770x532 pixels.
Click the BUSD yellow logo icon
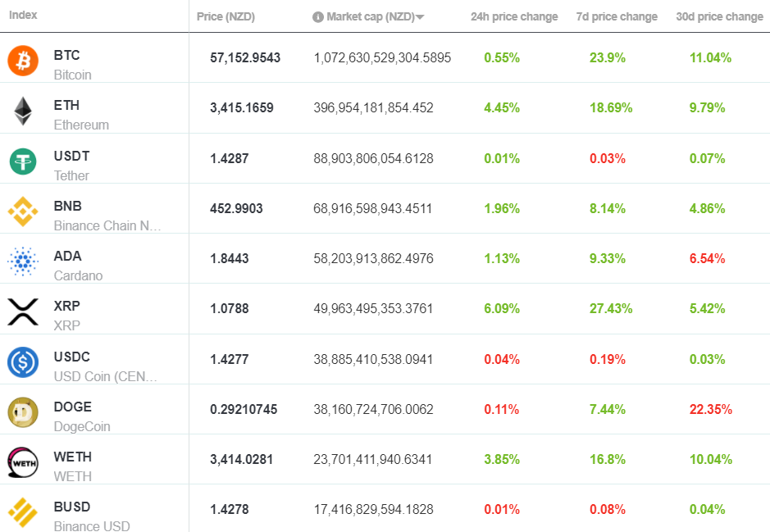23,512
